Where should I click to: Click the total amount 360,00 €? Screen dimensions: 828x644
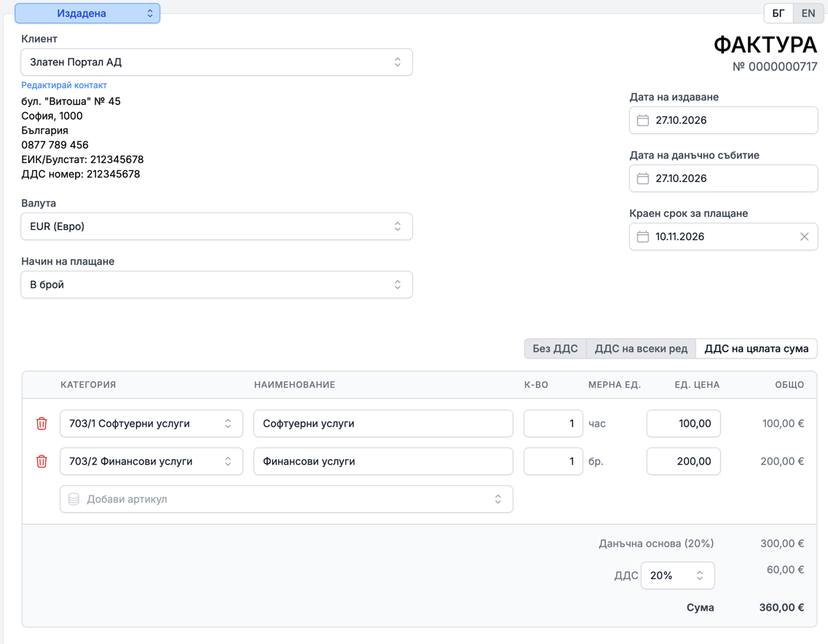pyautogui.click(x=781, y=608)
